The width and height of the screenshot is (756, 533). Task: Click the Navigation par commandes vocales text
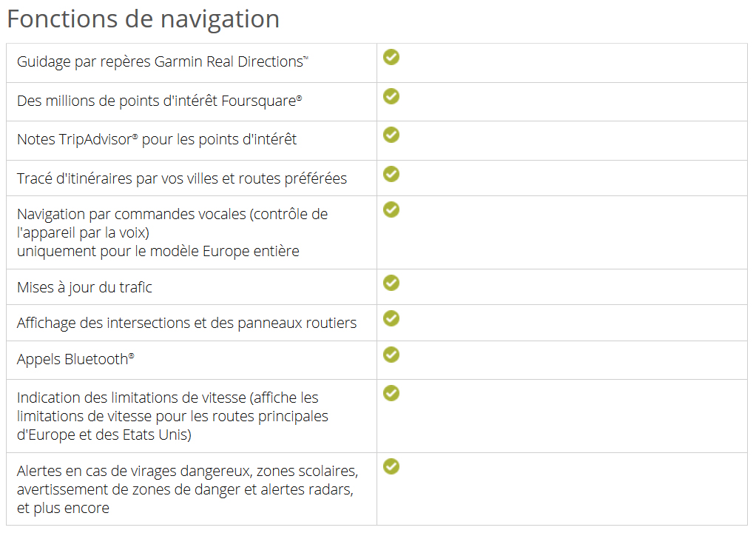pyautogui.click(x=172, y=232)
